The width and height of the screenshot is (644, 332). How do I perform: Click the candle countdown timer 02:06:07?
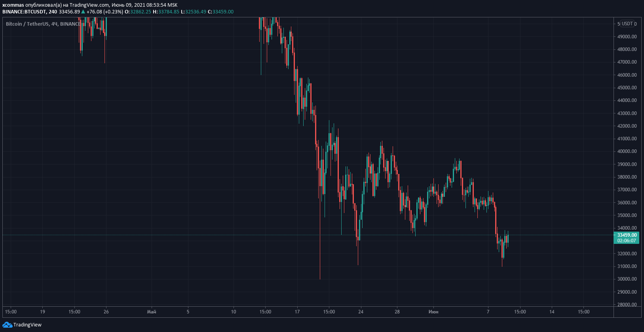tap(627, 241)
